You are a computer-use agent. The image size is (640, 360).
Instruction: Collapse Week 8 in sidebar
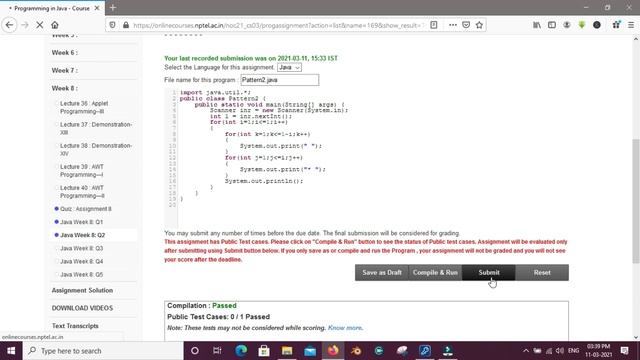pyautogui.click(x=64, y=88)
